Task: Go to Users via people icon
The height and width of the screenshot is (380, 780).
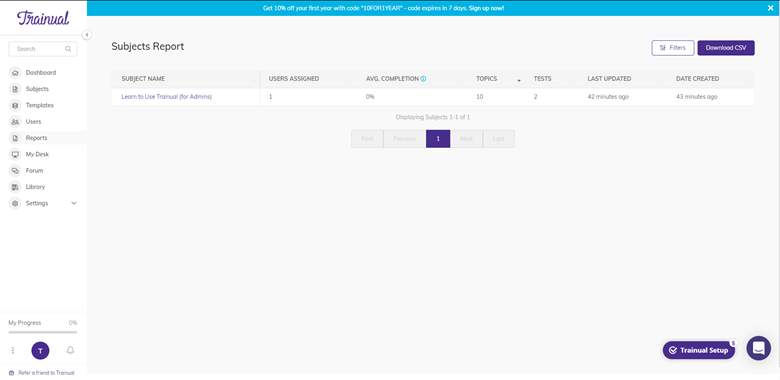Action: (15, 122)
